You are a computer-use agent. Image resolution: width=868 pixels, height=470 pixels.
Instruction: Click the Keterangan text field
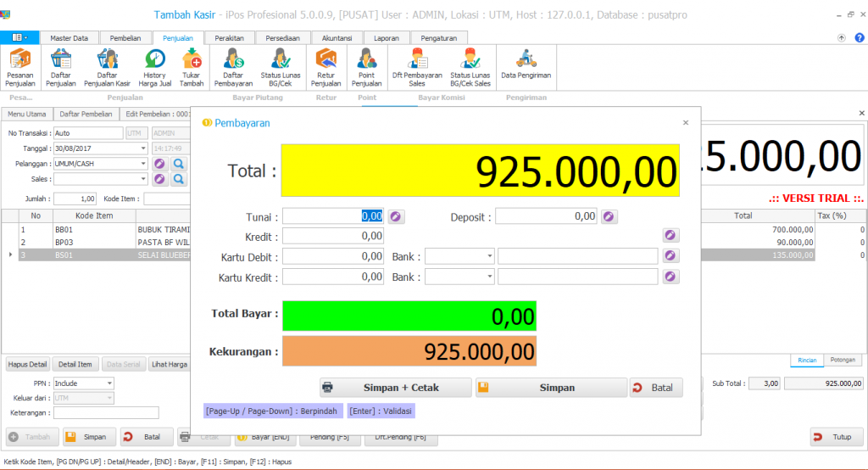(x=106, y=412)
